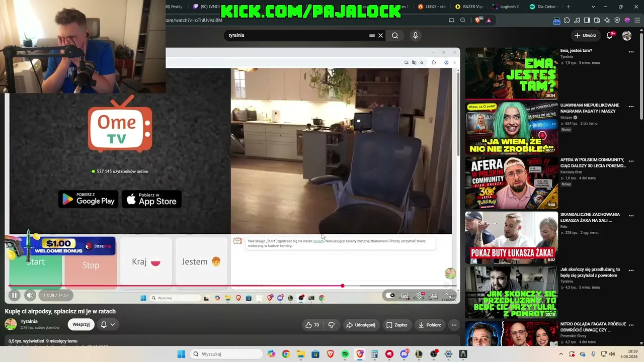Image resolution: width=644 pixels, height=362 pixels.
Task: Open the browser extensions puzzle icon
Action: click(567, 20)
